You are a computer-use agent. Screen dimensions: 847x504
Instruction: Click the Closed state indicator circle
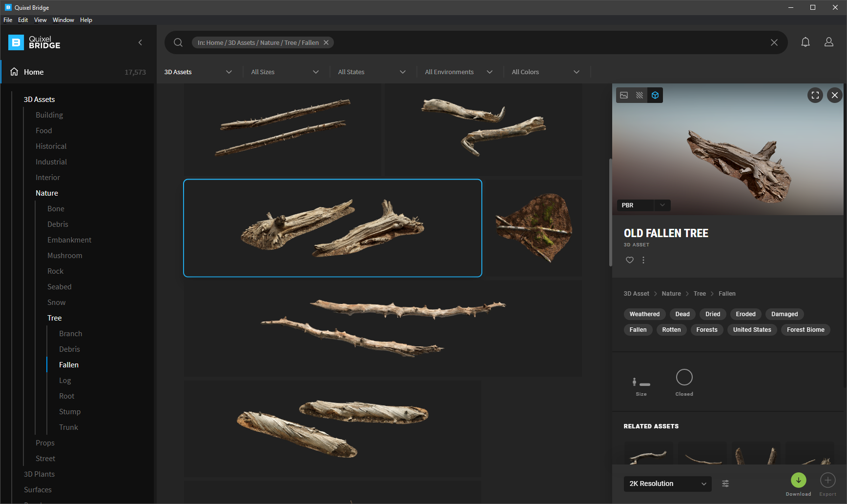[x=684, y=377]
